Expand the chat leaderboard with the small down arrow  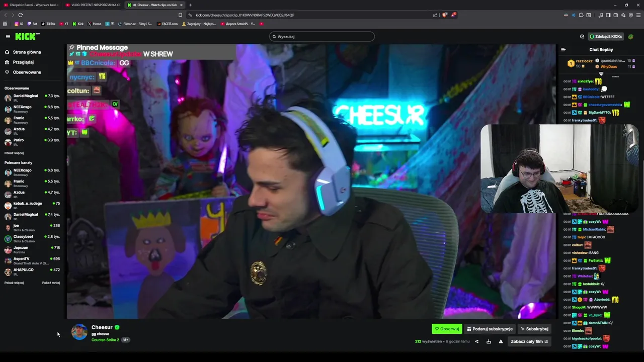pyautogui.click(x=601, y=74)
